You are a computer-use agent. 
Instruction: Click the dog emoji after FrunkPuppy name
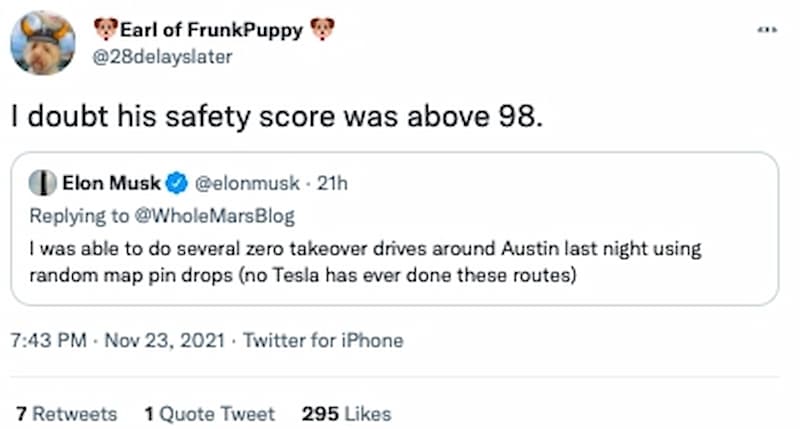point(322,30)
